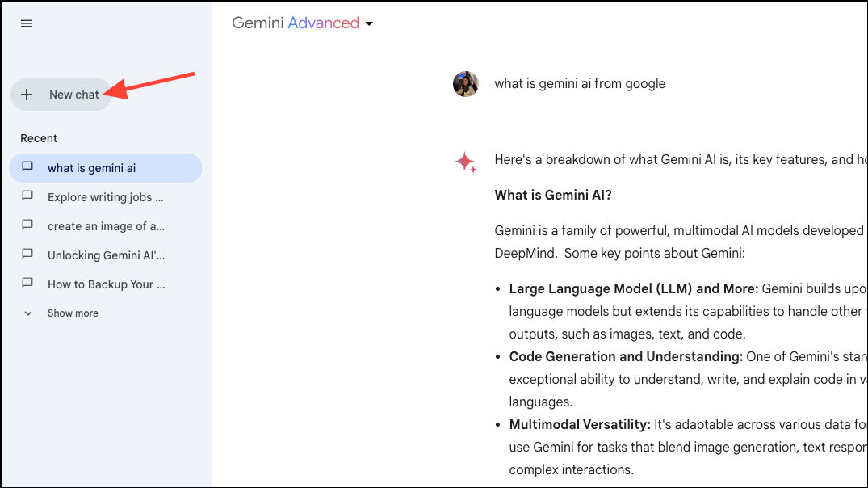Click the Recent section heading
The height and width of the screenshot is (488, 868).
point(39,138)
